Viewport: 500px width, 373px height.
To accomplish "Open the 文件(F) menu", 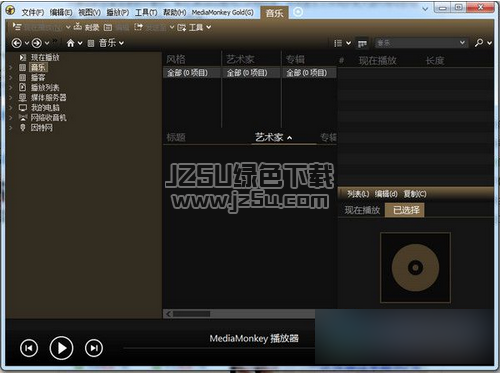I will coord(33,13).
